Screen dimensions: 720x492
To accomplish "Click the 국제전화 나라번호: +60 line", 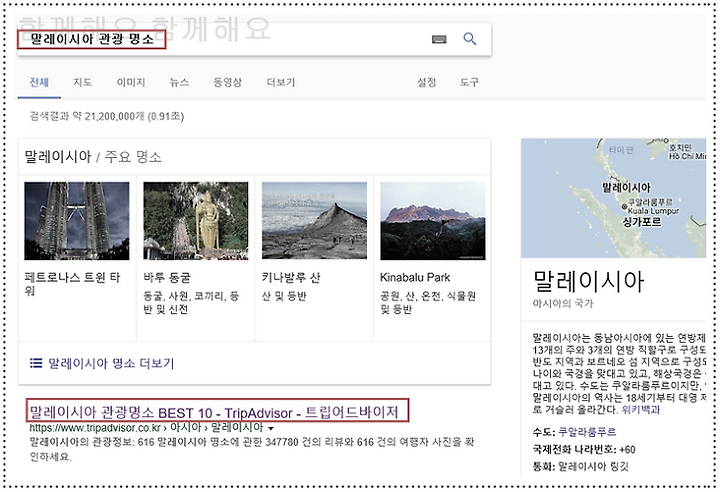I will coord(584,449).
